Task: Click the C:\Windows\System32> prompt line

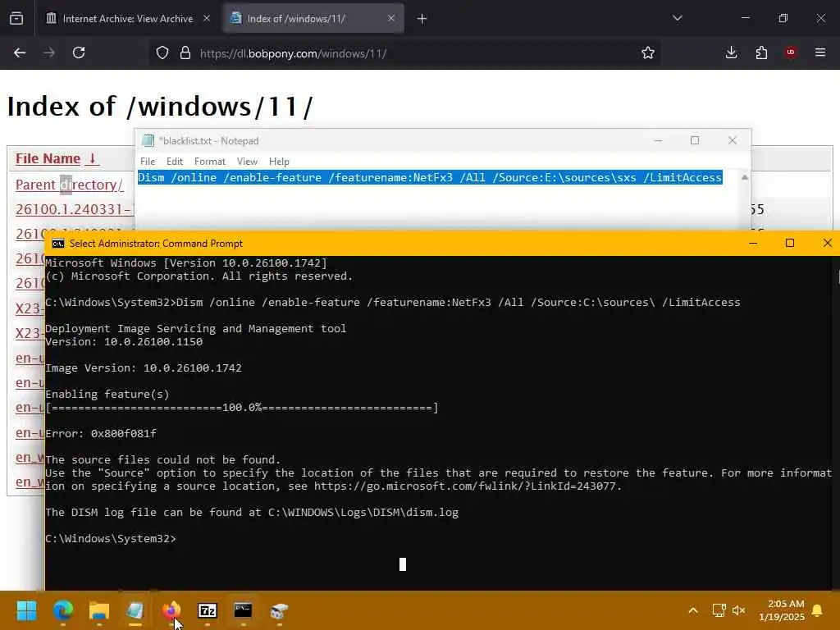Action: coord(111,538)
